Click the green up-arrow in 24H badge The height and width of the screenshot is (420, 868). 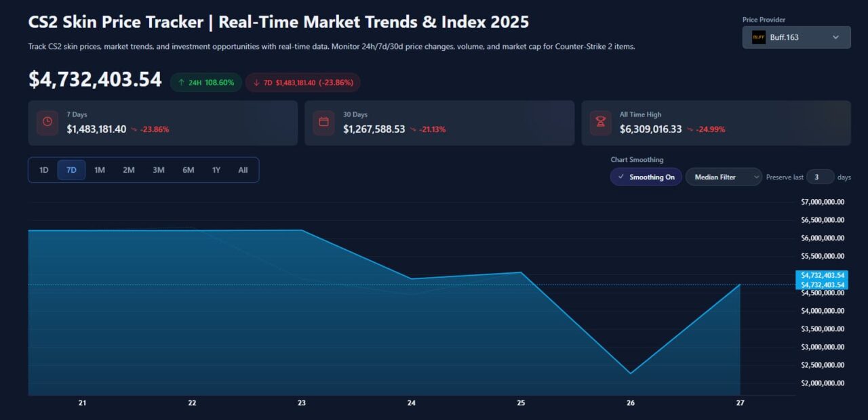[x=181, y=83]
